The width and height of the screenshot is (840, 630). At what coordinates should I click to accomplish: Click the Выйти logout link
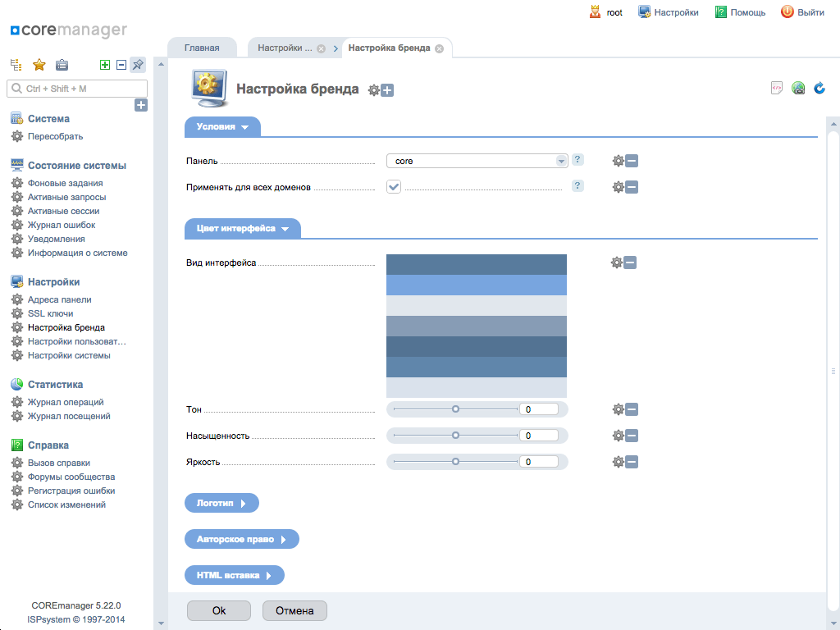pyautogui.click(x=802, y=12)
